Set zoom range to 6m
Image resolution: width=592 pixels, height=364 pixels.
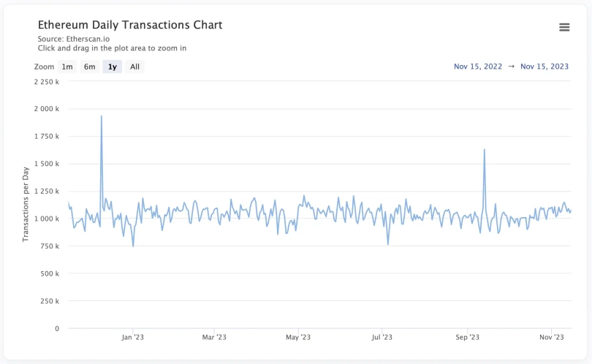click(89, 67)
